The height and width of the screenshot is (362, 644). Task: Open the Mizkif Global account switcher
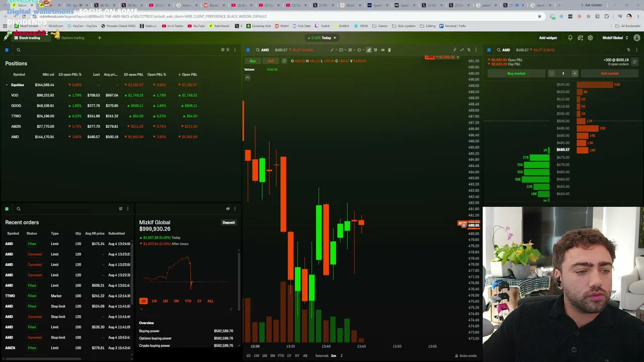[x=615, y=38]
